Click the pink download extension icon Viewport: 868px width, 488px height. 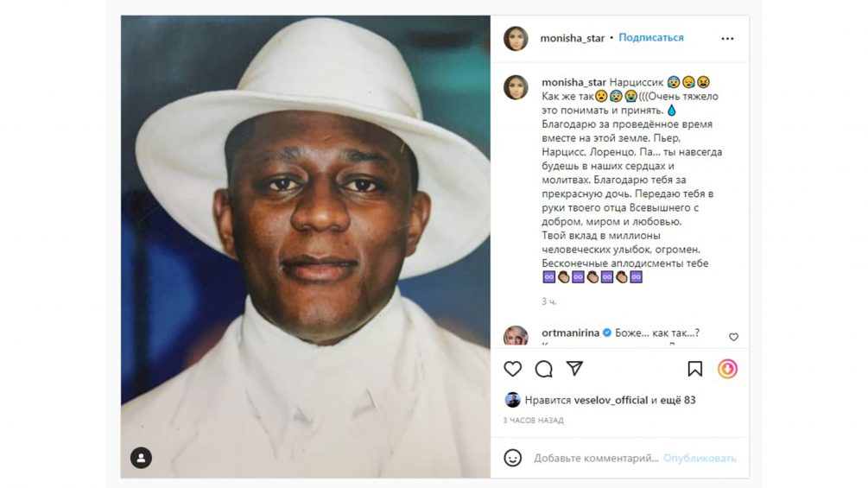(727, 369)
